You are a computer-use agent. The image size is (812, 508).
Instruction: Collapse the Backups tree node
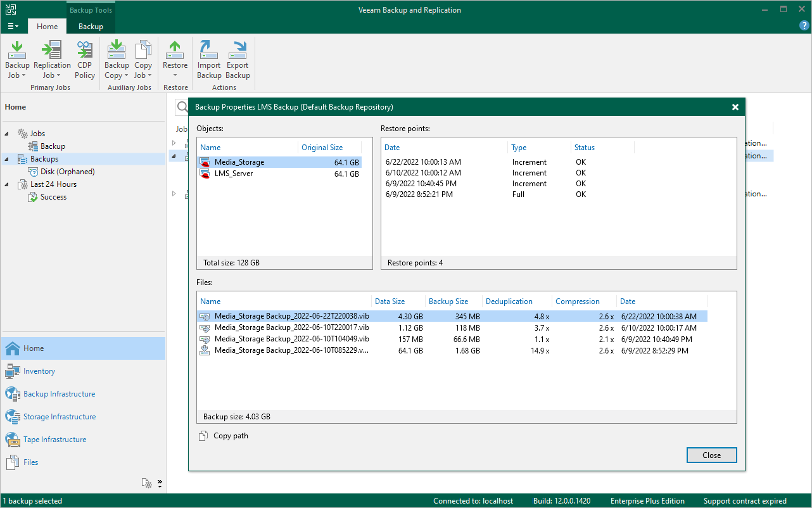click(x=7, y=159)
